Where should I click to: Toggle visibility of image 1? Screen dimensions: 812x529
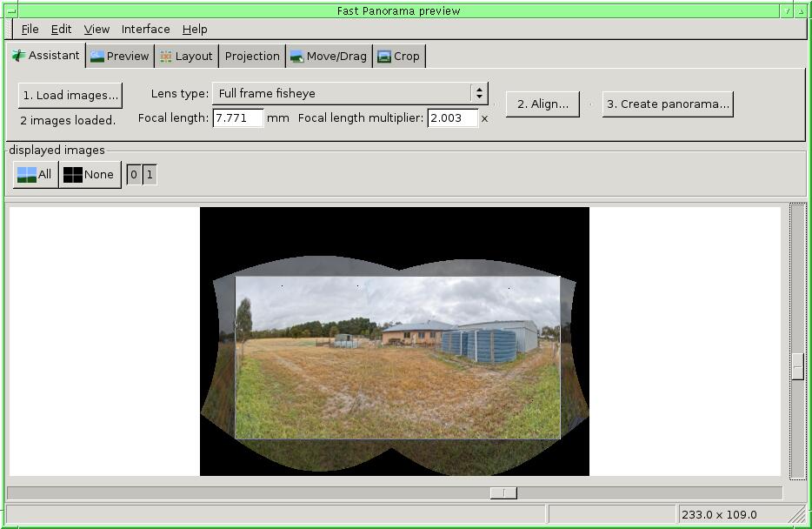click(150, 175)
